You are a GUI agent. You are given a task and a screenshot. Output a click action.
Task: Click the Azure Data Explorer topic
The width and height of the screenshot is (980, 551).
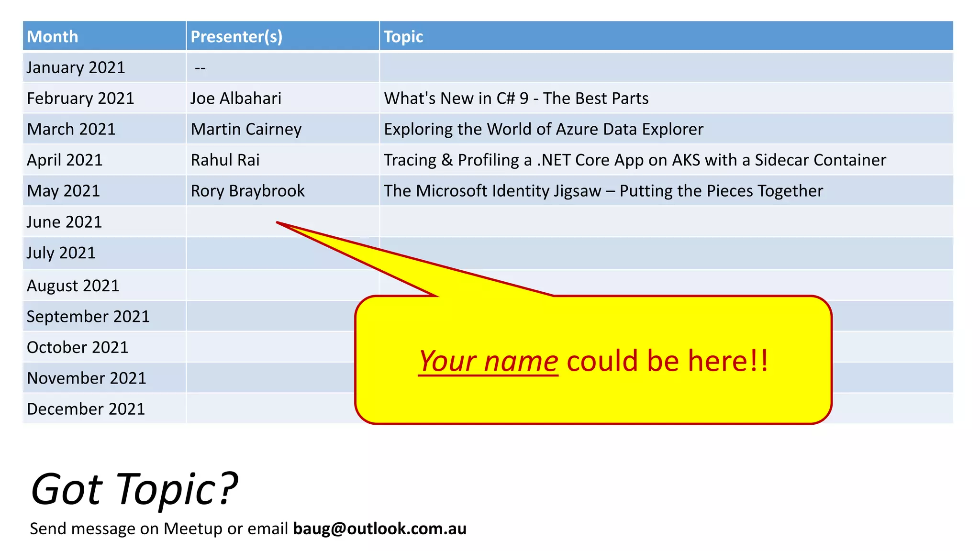tap(543, 129)
